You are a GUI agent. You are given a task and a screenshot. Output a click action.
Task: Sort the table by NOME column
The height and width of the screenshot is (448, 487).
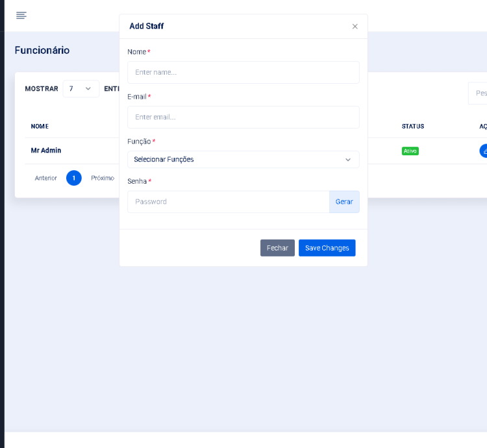click(x=40, y=127)
